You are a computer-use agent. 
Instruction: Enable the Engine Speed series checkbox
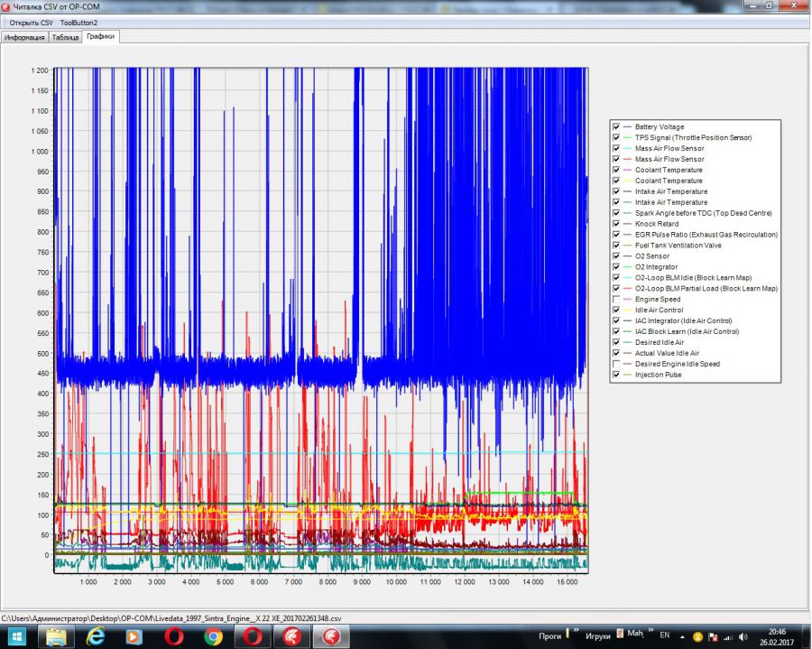click(616, 299)
